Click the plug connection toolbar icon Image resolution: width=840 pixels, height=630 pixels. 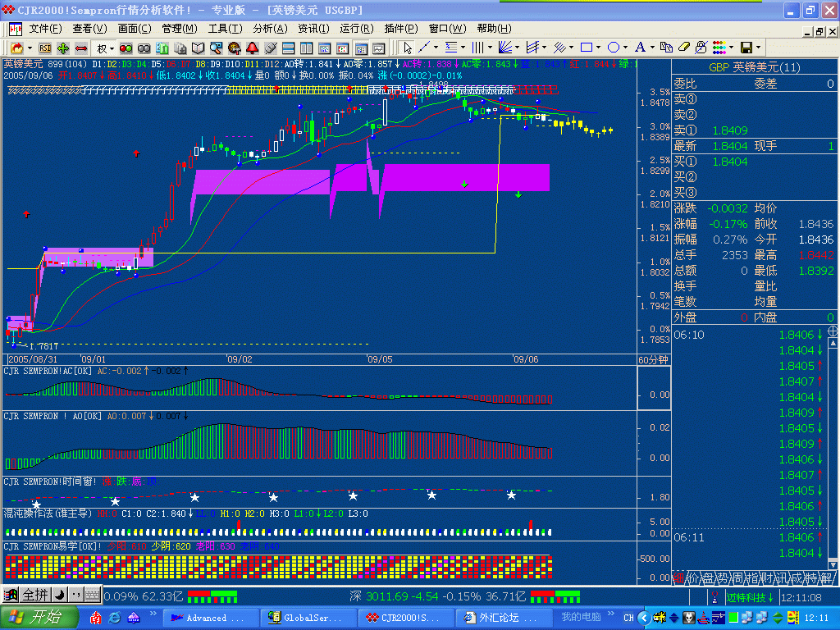[271, 48]
